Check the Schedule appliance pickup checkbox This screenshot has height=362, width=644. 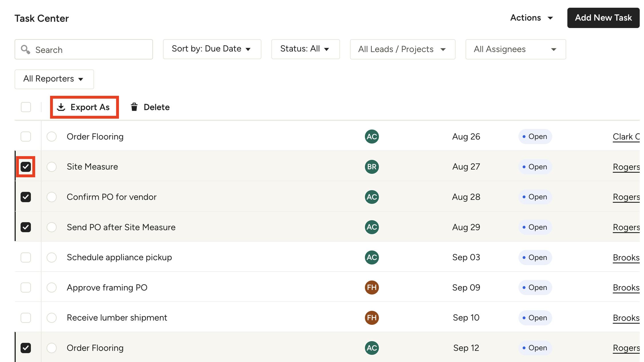pyautogui.click(x=26, y=257)
